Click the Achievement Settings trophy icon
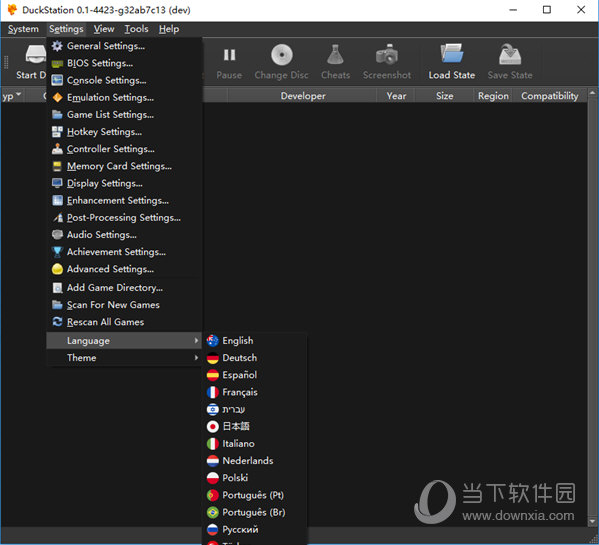 point(57,252)
